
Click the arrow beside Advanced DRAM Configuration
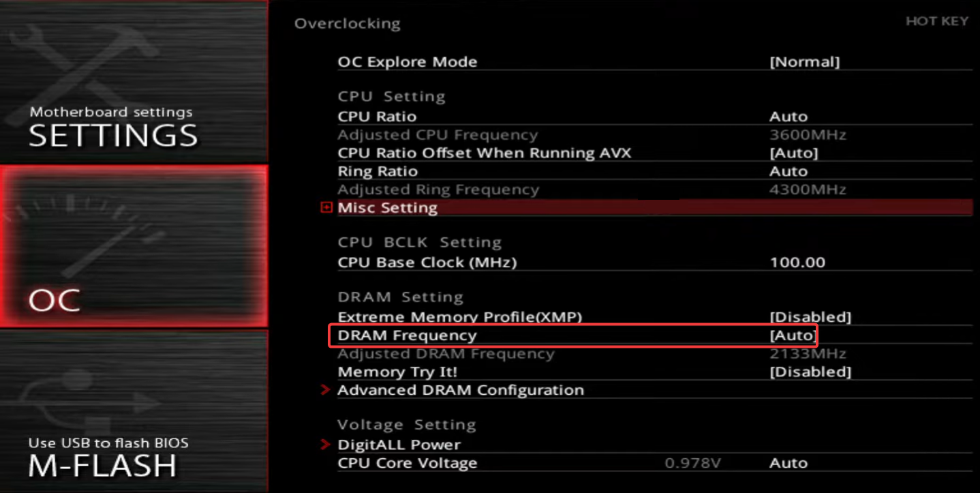click(326, 390)
